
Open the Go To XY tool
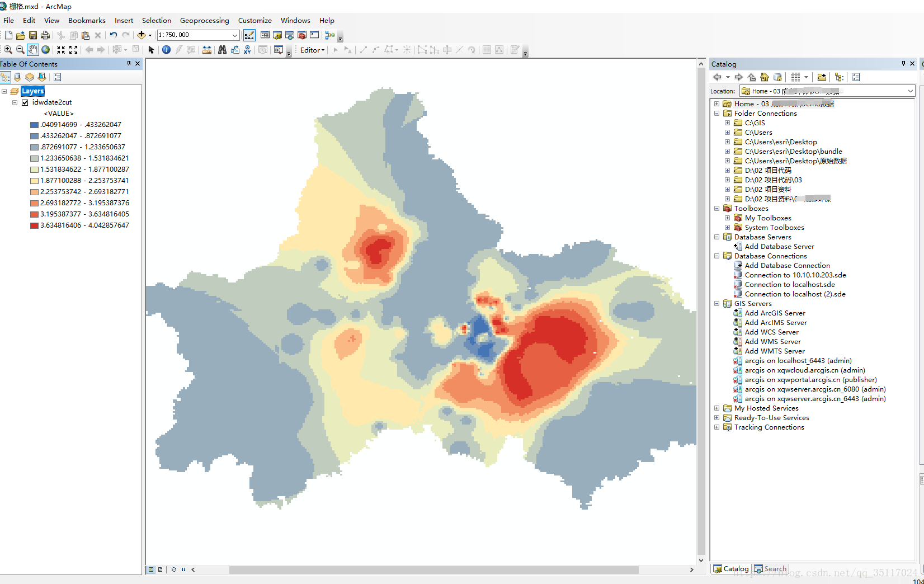pyautogui.click(x=247, y=50)
